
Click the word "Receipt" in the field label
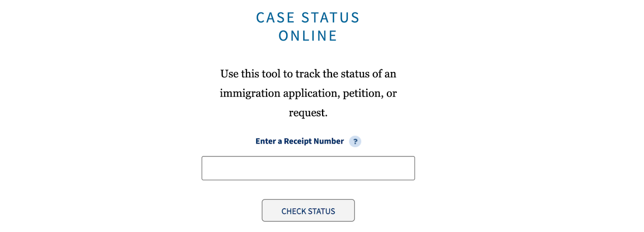(297, 141)
